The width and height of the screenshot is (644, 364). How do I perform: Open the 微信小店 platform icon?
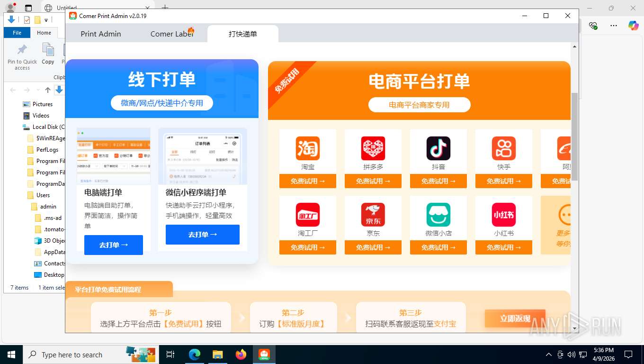tap(438, 215)
